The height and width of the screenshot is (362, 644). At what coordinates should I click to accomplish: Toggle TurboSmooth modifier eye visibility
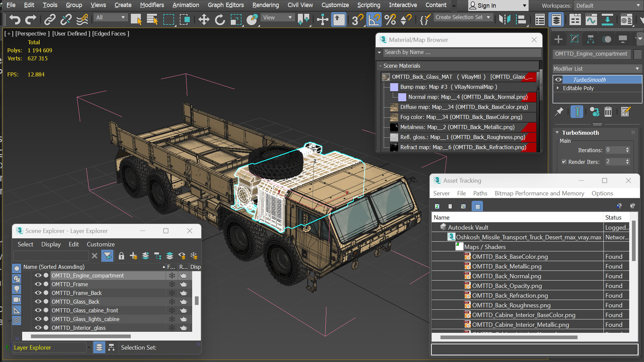point(558,79)
